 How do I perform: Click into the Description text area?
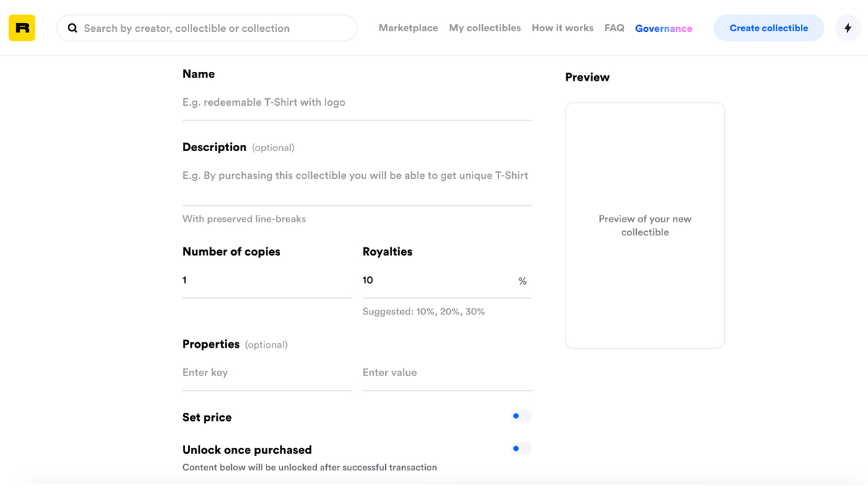pos(357,183)
